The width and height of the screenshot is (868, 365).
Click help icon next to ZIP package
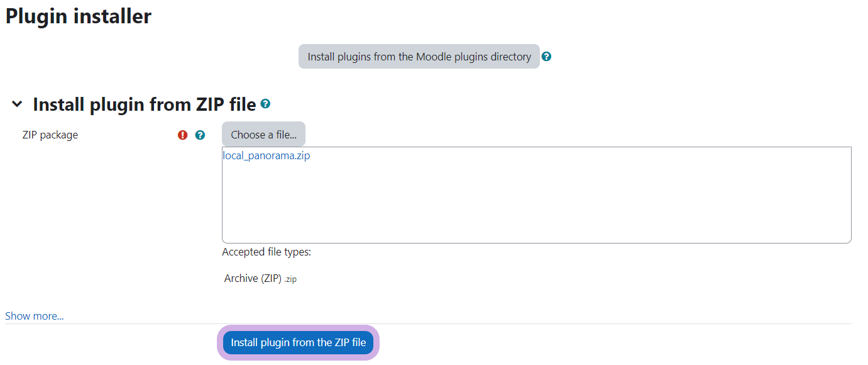200,135
